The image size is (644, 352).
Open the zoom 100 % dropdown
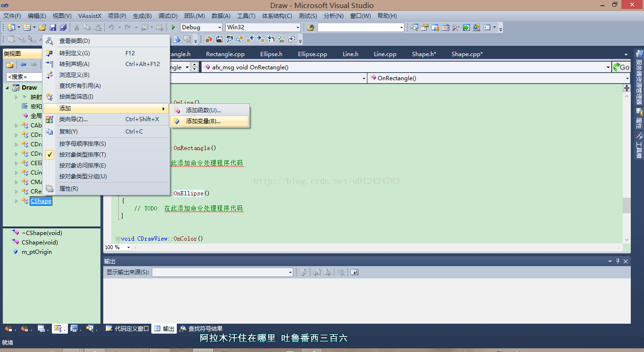[130, 247]
